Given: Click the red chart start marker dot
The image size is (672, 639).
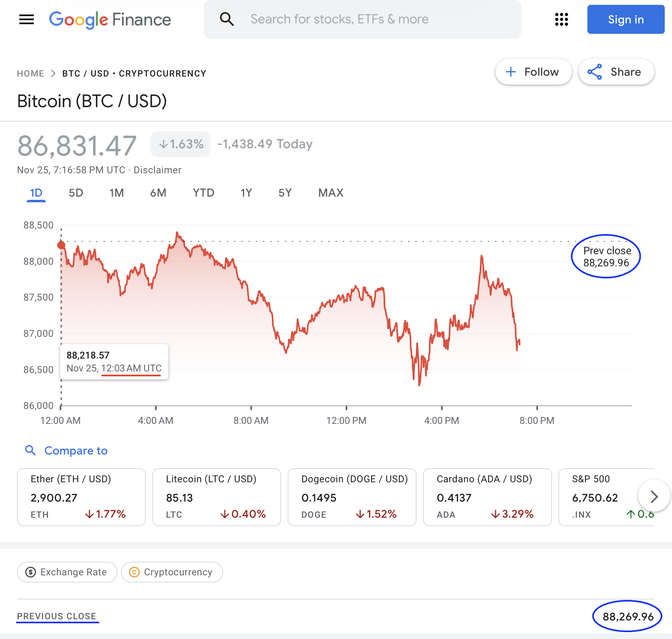Looking at the screenshot, I should 61,245.
